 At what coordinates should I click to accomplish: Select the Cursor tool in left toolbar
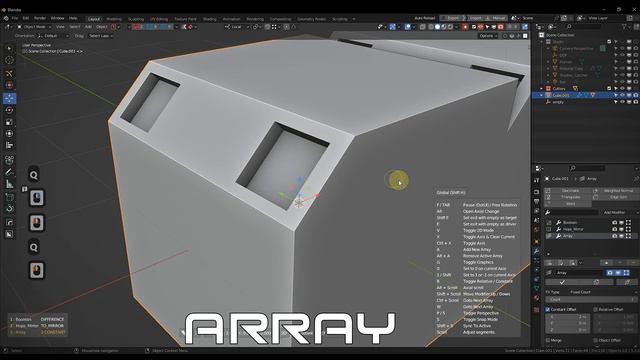[9, 60]
